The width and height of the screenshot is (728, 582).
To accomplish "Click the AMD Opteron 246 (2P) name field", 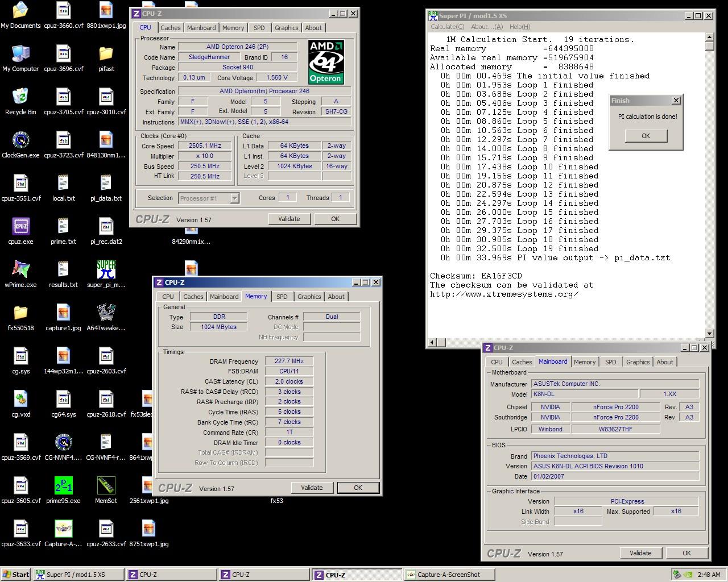I will point(237,47).
